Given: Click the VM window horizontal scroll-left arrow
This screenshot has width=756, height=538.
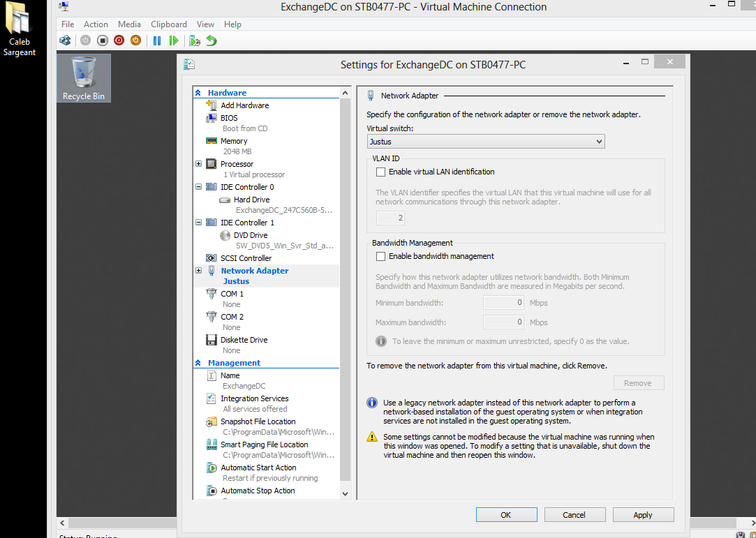Looking at the screenshot, I should pyautogui.click(x=62, y=523).
